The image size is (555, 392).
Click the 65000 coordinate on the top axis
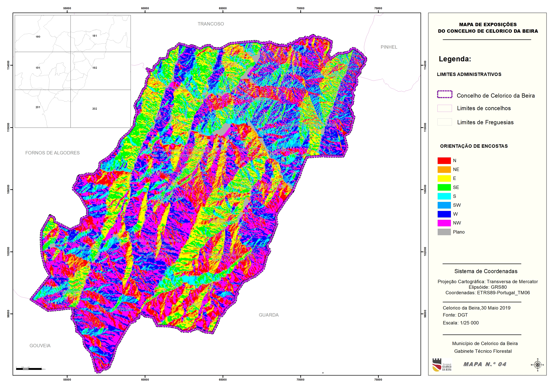point(223,8)
